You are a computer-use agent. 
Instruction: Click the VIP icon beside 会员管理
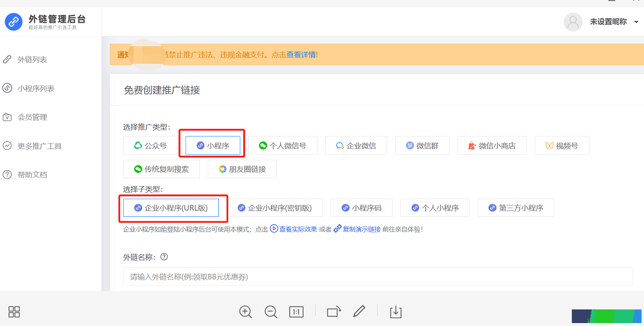pyautogui.click(x=7, y=117)
